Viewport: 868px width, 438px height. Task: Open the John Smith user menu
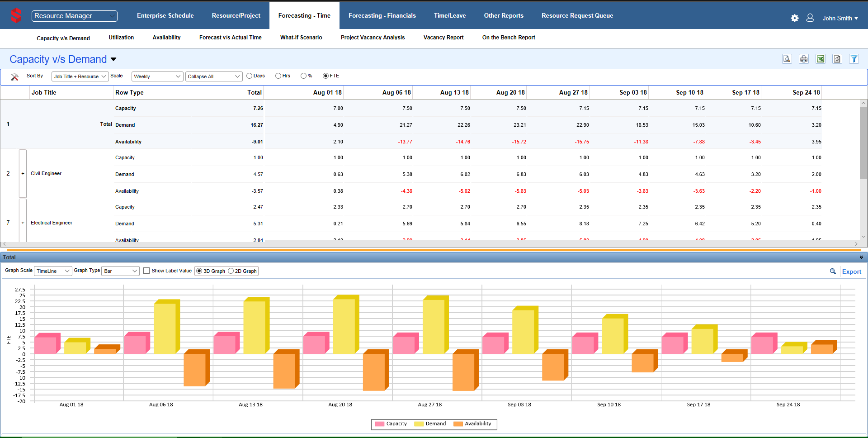840,18
